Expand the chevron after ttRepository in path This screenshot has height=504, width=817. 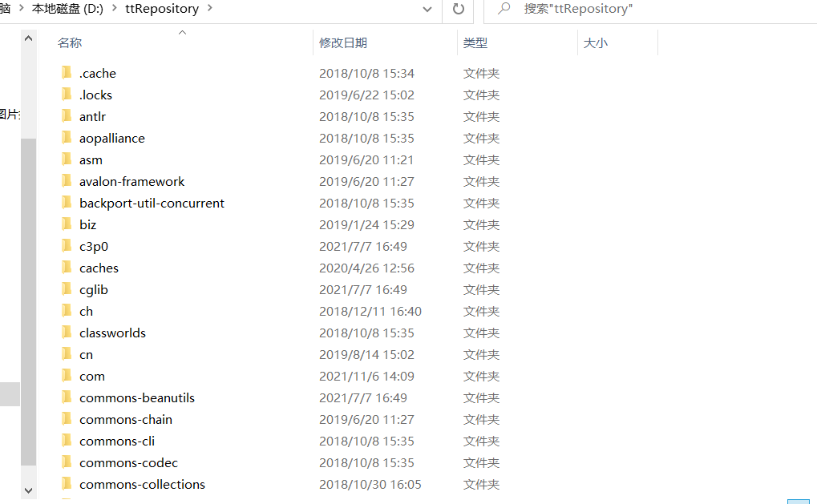[x=210, y=8]
